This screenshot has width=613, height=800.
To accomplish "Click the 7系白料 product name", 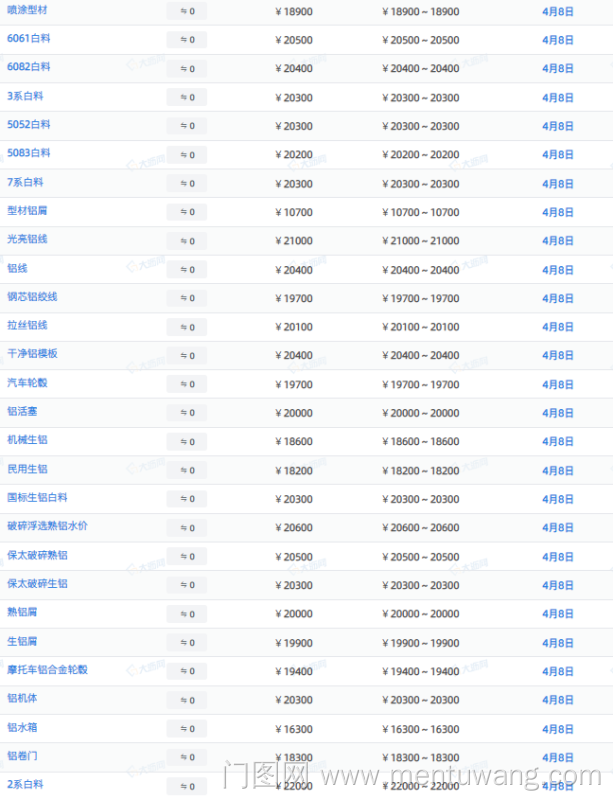I will [x=25, y=182].
